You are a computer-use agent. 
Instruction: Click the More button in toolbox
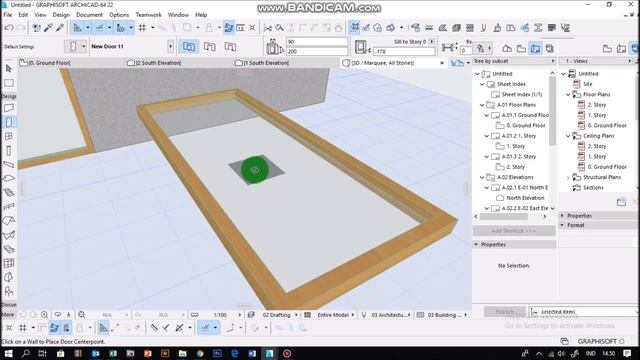[8, 315]
